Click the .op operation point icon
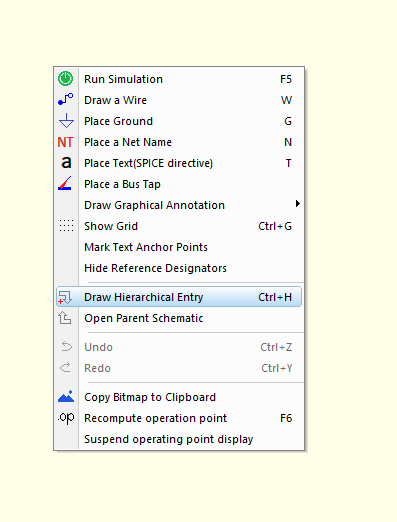Screen dimensions: 397x522 [x=66, y=418]
